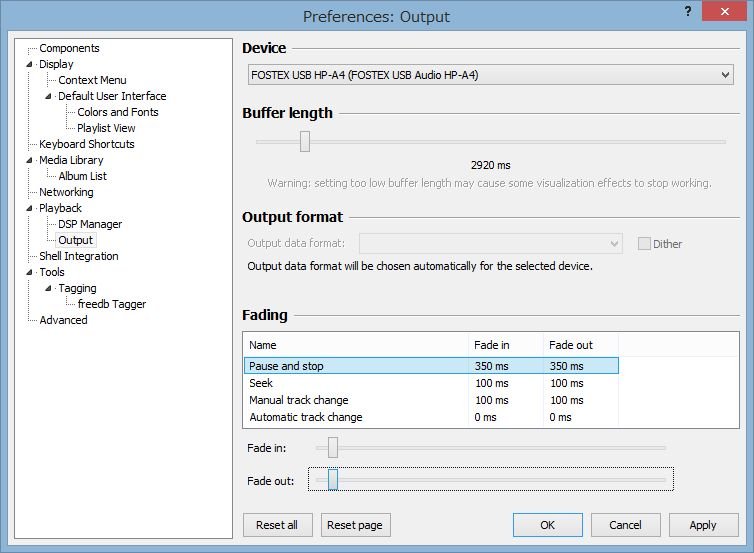754x553 pixels.
Task: Select Components in the tree
Action: click(x=69, y=48)
